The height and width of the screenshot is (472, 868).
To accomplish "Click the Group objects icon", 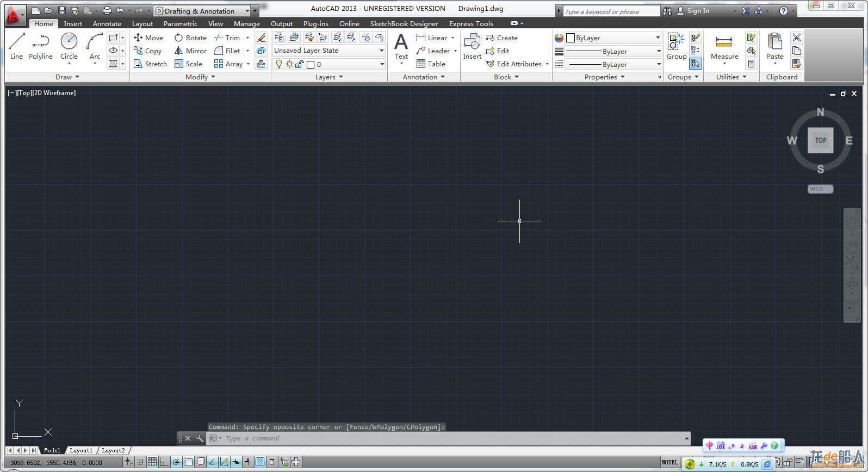I will click(677, 46).
